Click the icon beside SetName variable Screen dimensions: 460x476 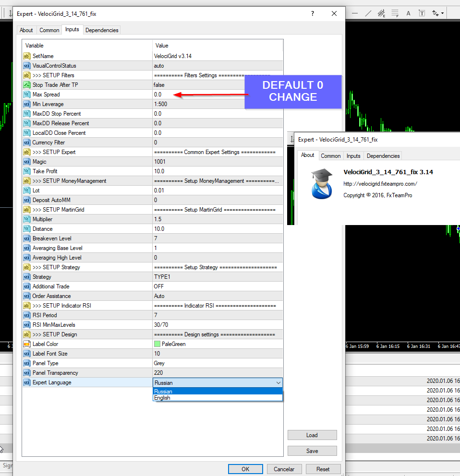[27, 56]
